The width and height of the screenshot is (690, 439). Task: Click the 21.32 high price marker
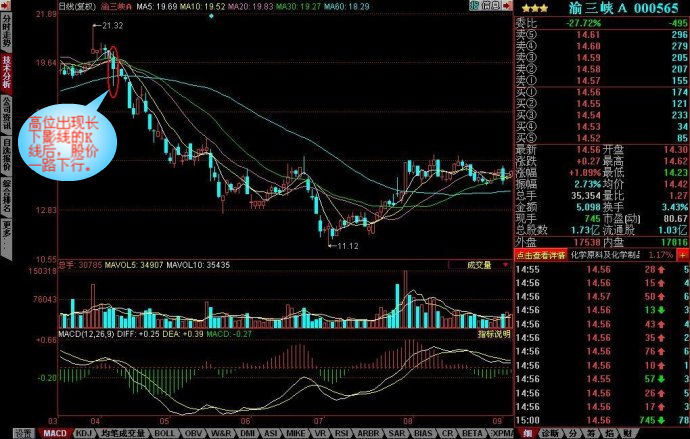coord(112,25)
